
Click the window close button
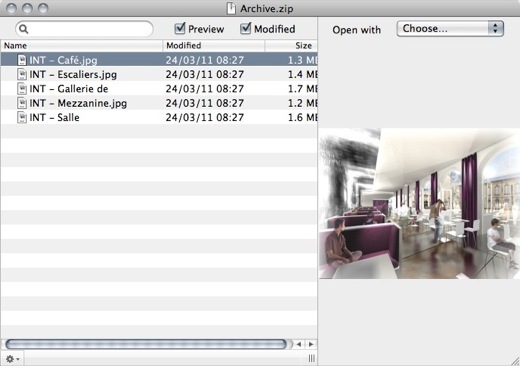click(x=11, y=8)
